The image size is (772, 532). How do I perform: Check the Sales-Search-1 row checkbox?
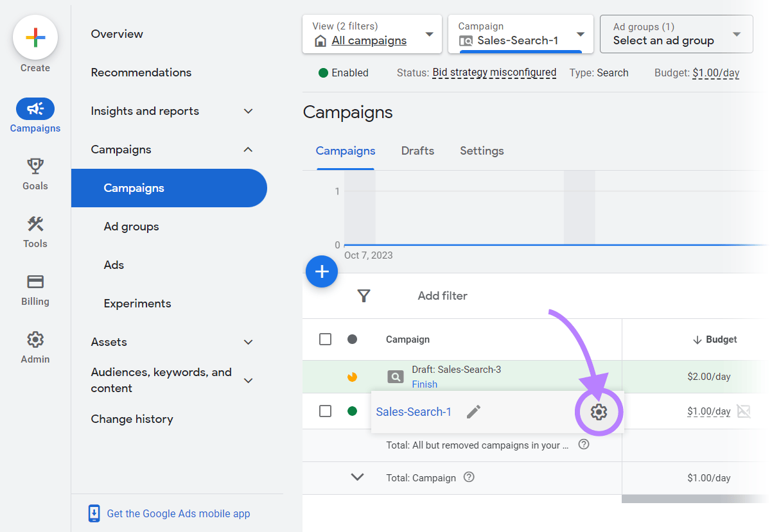click(x=325, y=411)
